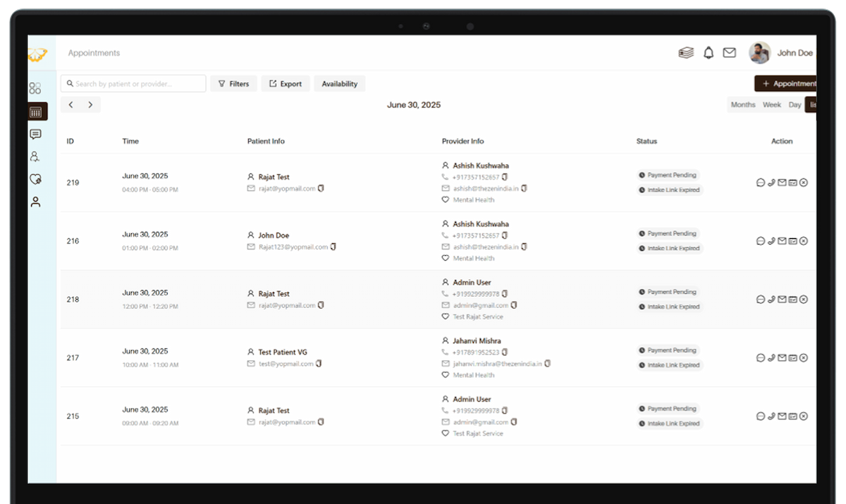846x504 pixels.
Task: Click the add Appointment button
Action: click(787, 84)
